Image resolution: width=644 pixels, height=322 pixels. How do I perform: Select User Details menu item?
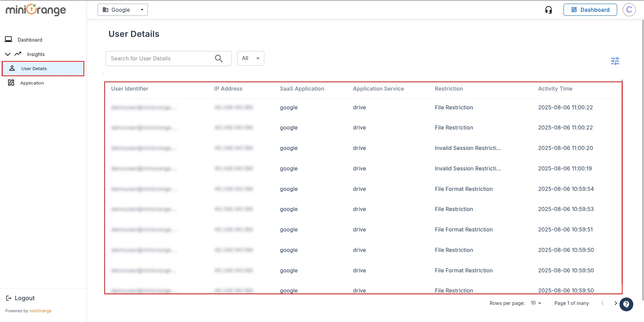[43, 68]
